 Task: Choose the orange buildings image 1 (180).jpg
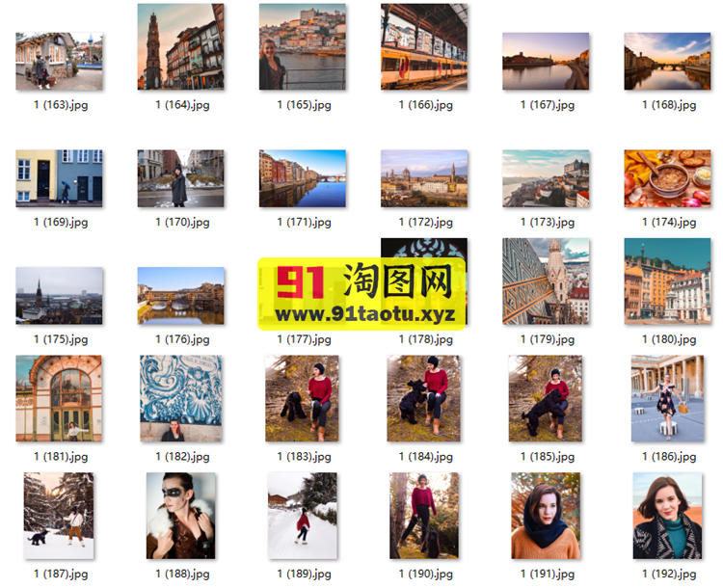tap(667, 281)
